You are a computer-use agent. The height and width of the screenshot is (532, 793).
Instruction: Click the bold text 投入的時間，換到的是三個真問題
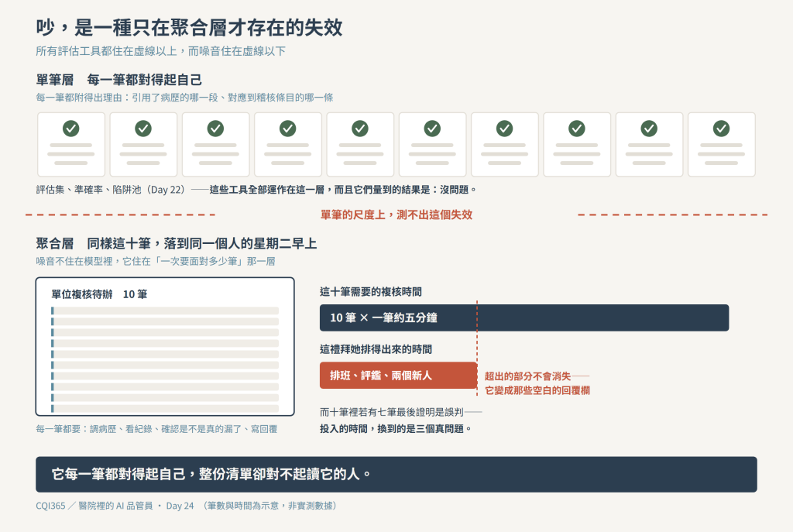(396, 429)
